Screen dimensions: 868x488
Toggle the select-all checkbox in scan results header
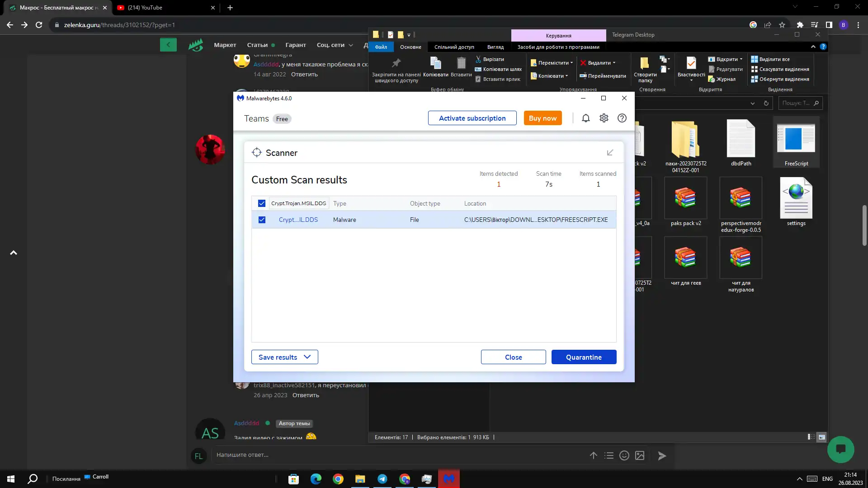click(x=262, y=203)
